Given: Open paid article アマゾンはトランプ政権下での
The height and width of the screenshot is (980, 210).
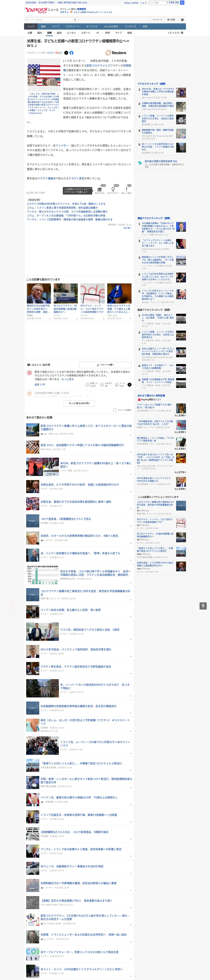Looking at the screenshot, I should [154, 406].
